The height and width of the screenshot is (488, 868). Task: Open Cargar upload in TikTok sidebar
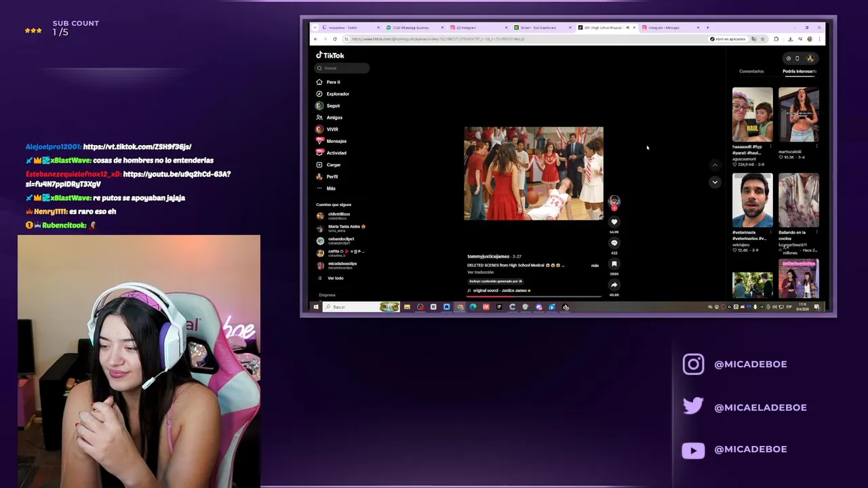(x=328, y=165)
